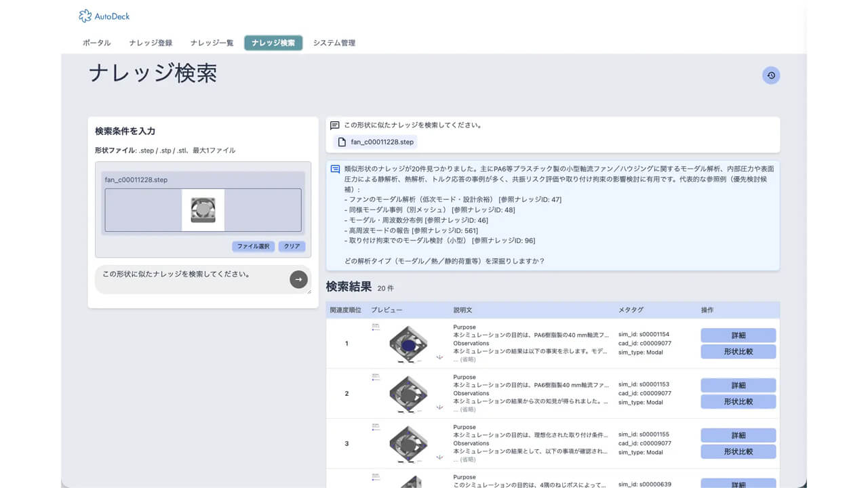The height and width of the screenshot is (488, 868).
Task: Open 詳細 for sim_id s00001153
Action: click(738, 386)
